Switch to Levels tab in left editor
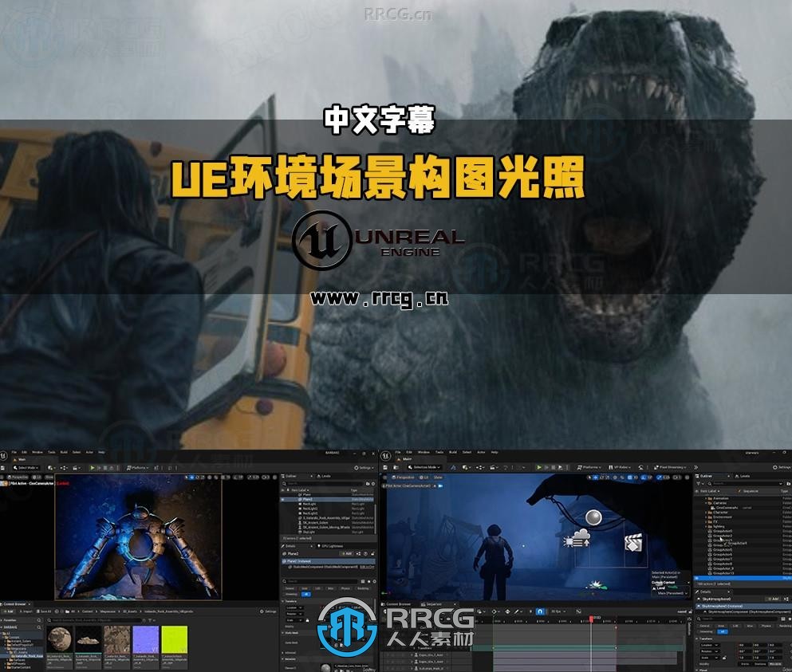Screen dimensions: 792x672 click(x=325, y=476)
